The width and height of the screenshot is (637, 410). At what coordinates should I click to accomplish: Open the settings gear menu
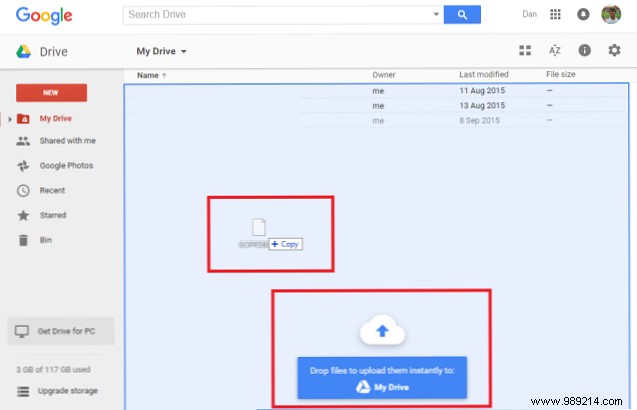614,50
